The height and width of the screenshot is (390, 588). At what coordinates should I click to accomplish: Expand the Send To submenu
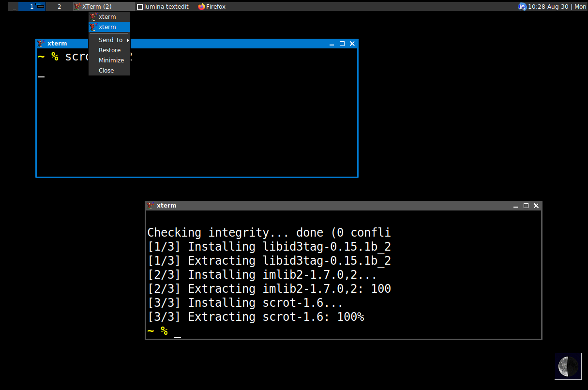tap(111, 40)
